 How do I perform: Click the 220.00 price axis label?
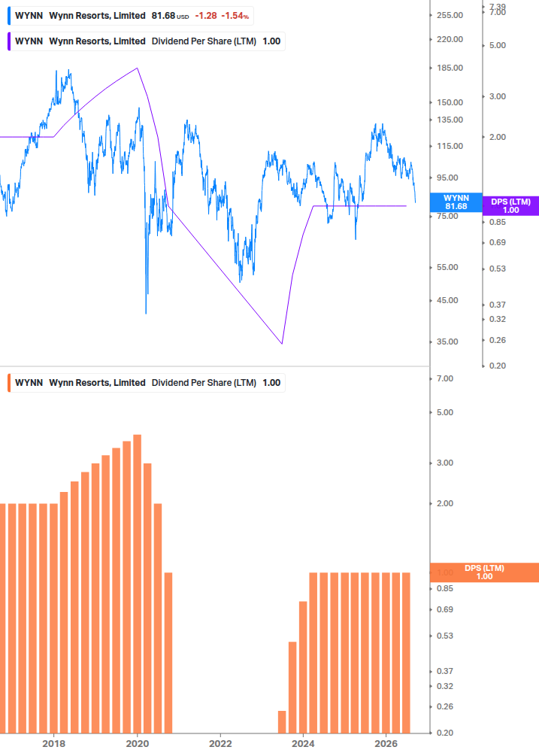[450, 39]
